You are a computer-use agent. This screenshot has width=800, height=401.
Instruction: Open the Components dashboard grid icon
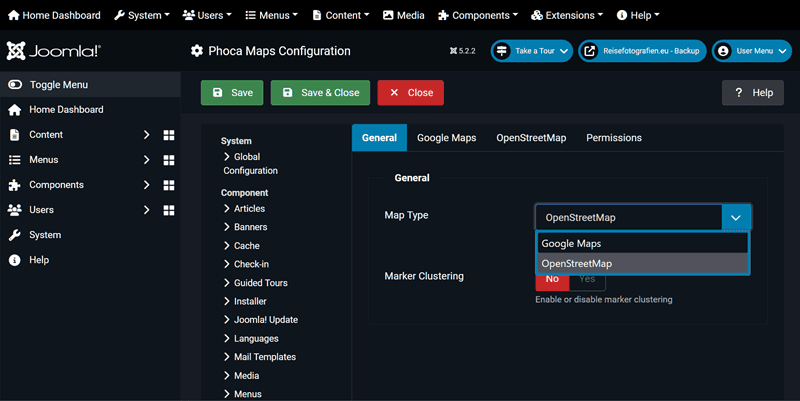[x=169, y=185]
